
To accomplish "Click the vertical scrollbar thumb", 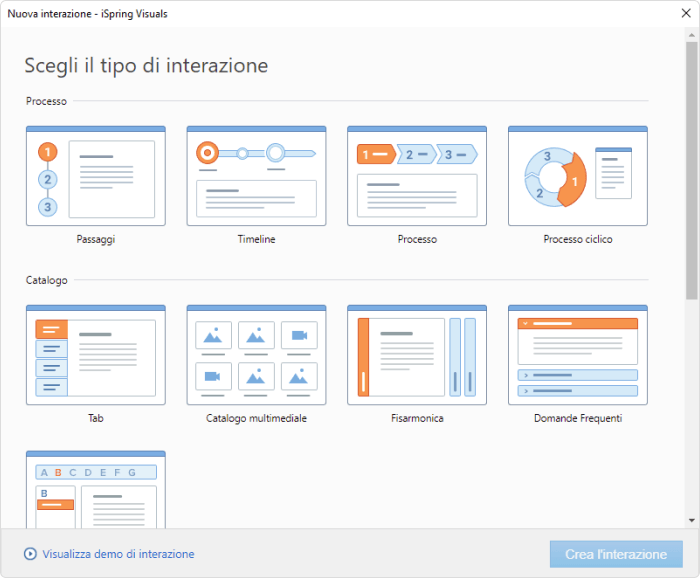I will click(692, 170).
